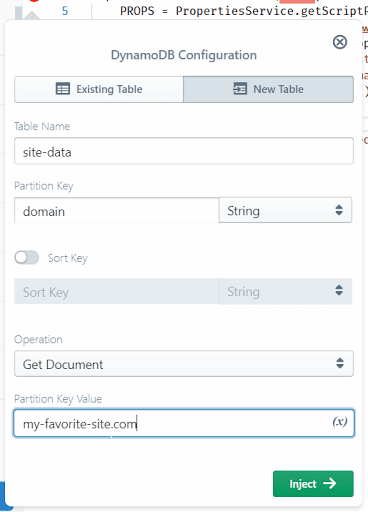Click the green Inject button
This screenshot has width=368, height=512.
[x=313, y=484]
